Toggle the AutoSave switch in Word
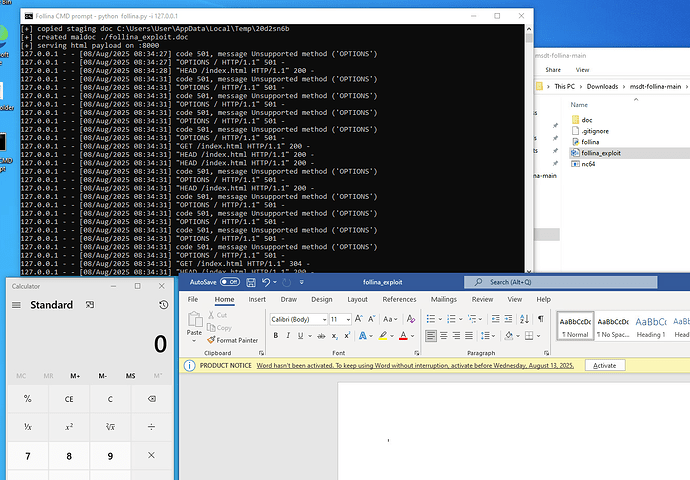 pos(230,283)
